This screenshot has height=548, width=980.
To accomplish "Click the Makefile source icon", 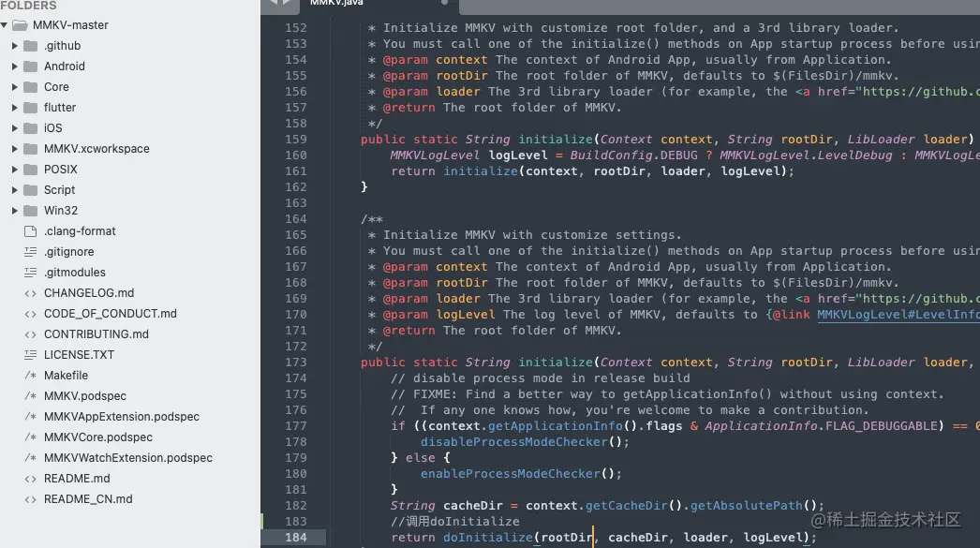I will 31,376.
